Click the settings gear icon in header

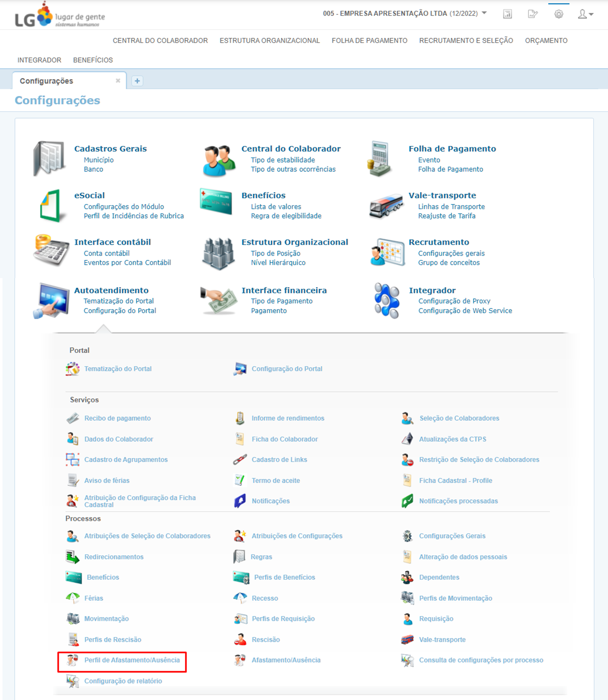coord(558,14)
